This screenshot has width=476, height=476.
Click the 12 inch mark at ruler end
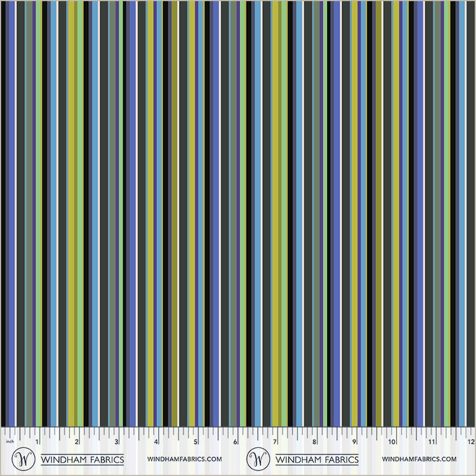pyautogui.click(x=470, y=440)
